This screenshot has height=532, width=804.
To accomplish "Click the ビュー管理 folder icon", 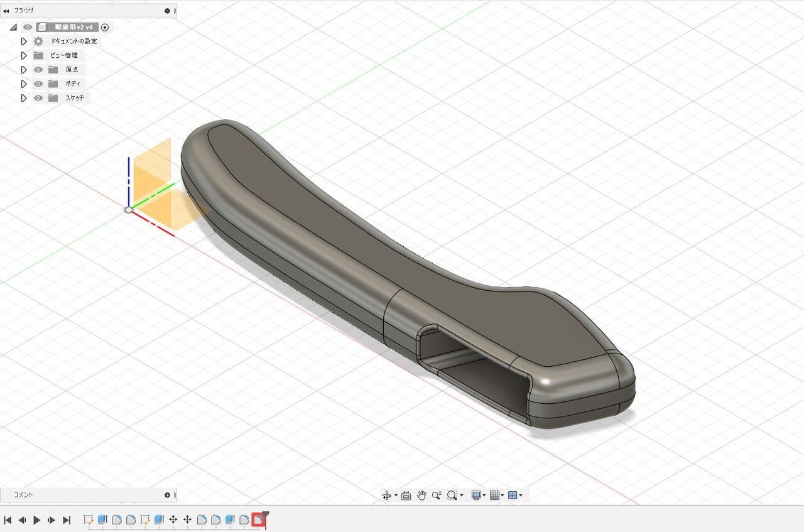I will point(38,55).
